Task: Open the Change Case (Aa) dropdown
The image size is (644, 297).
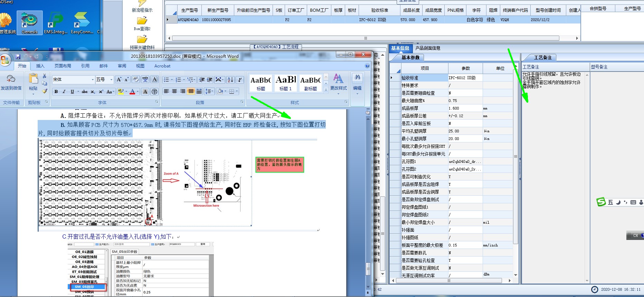Action: tap(110, 91)
